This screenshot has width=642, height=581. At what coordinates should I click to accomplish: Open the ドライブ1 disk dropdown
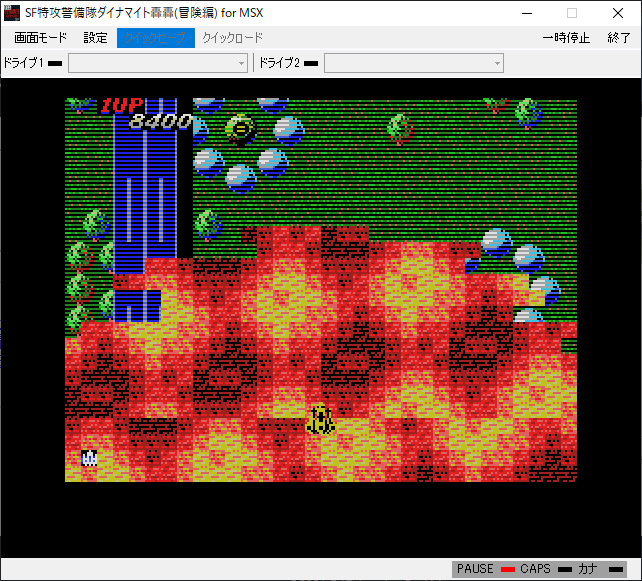[158, 63]
